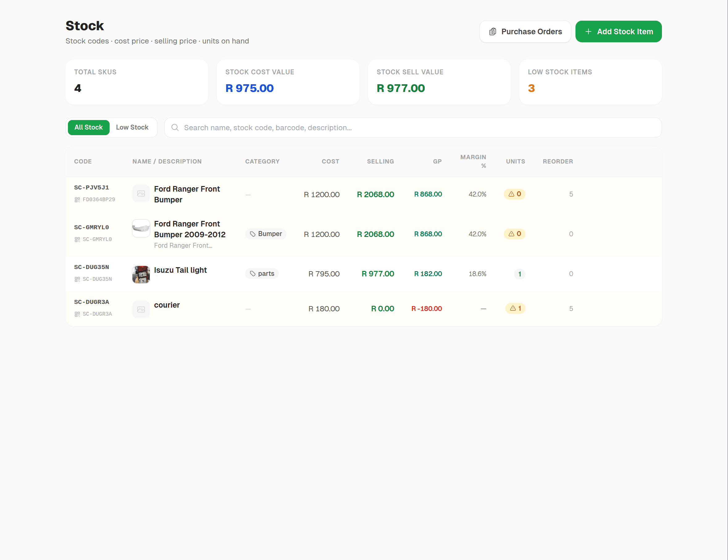728x560 pixels.
Task: Click low stock warning badge for SC-PJV5J1
Action: point(514,194)
